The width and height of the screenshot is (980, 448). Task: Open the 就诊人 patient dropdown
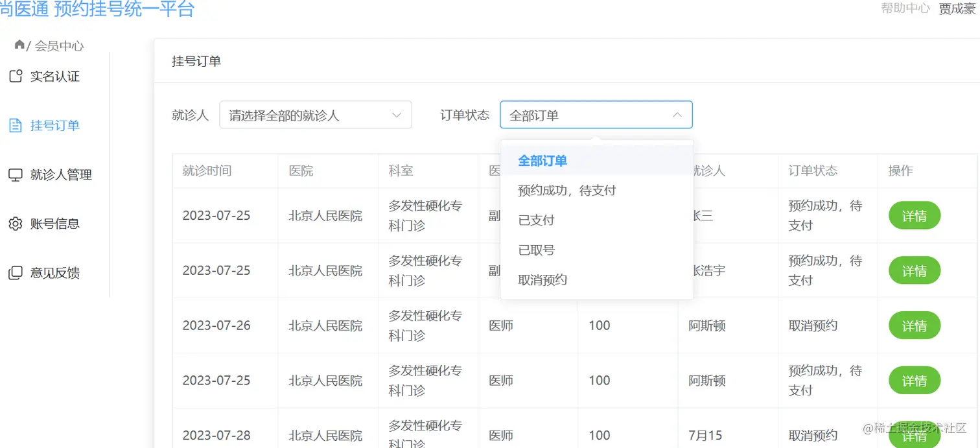(x=316, y=115)
